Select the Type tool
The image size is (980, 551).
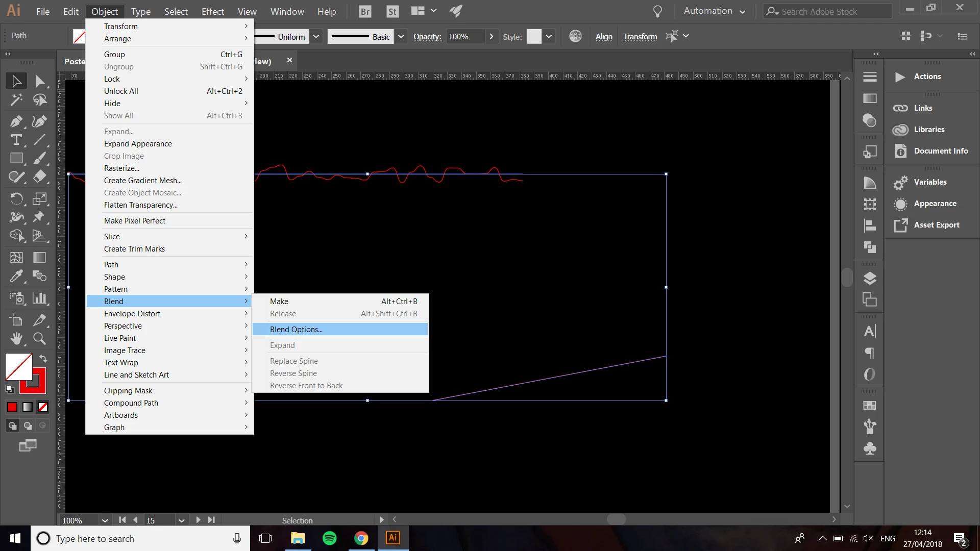16,140
